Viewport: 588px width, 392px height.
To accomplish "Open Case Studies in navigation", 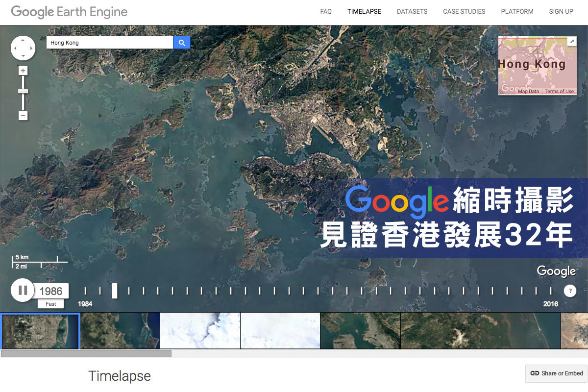I will coord(464,12).
